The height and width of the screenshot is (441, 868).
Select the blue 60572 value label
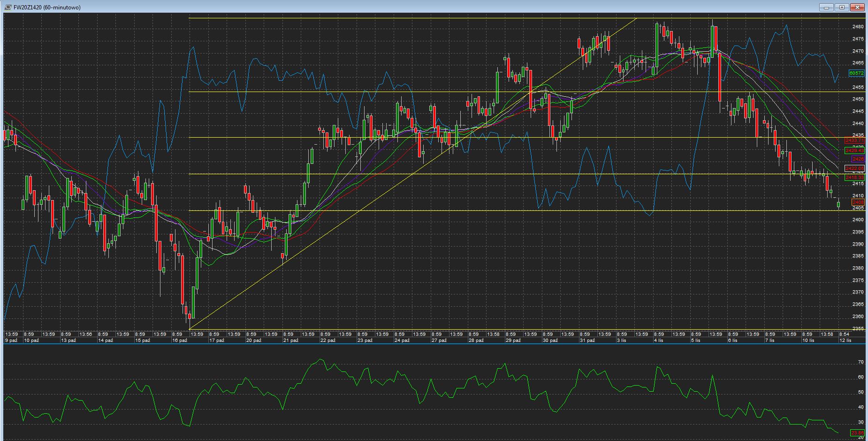(x=856, y=73)
